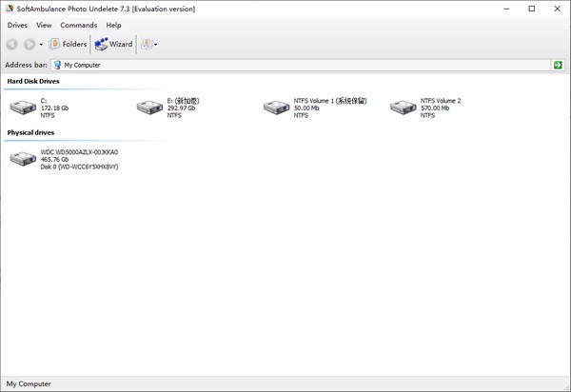Click the view mode toolbar icon
Screen dimensions: 571x392
148,45
